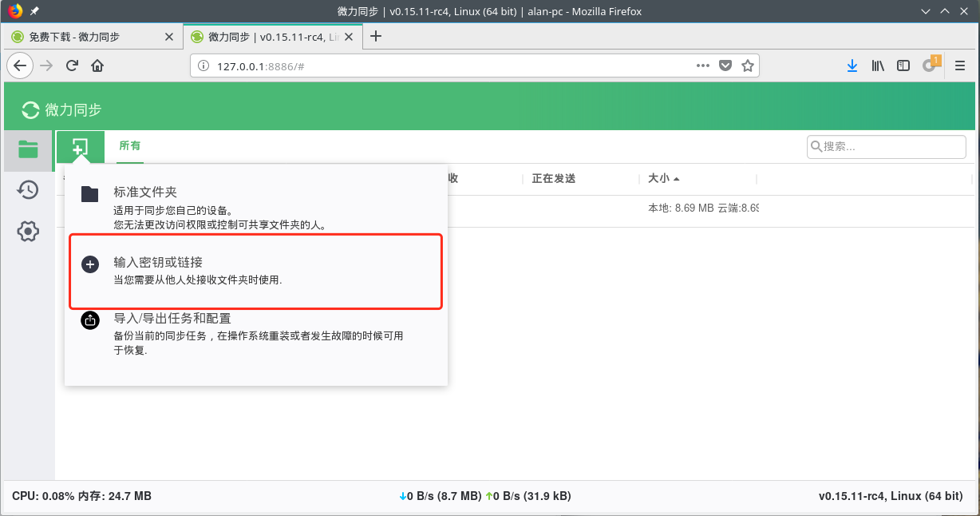
Task: Click the 微力同步 logo in header
Action: point(62,110)
